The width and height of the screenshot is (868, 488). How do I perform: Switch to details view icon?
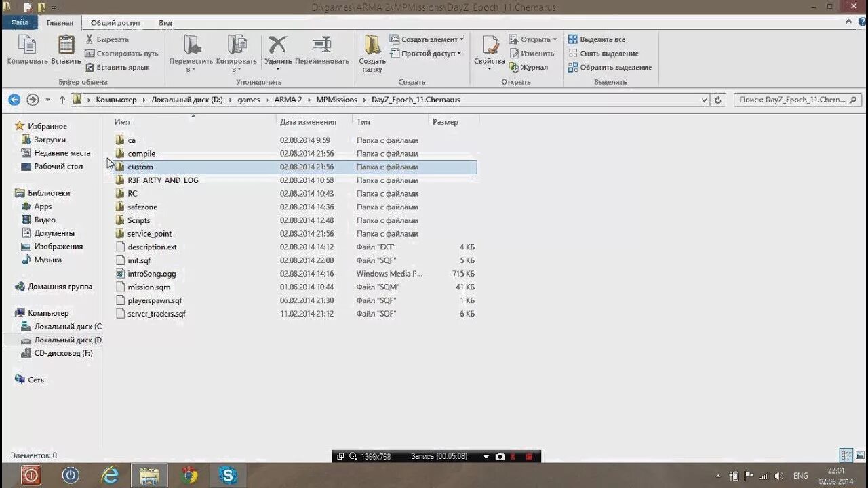pyautogui.click(x=846, y=455)
